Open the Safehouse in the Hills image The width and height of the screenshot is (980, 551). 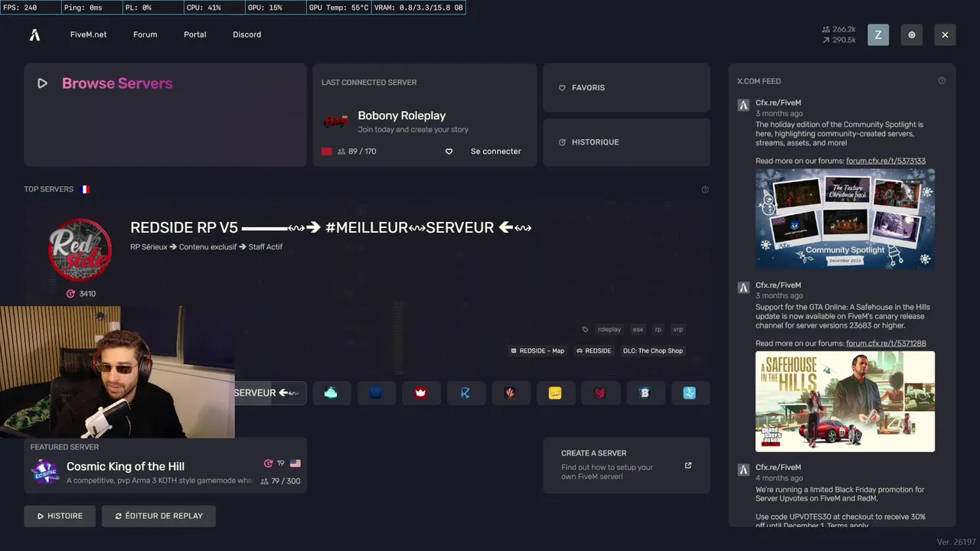point(845,401)
